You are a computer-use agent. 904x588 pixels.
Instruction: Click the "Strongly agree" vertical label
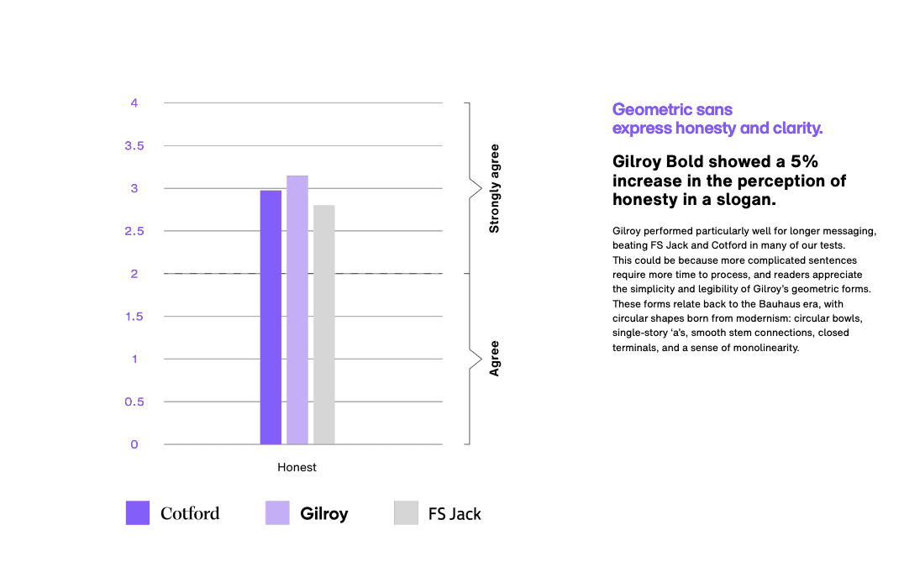tap(494, 189)
